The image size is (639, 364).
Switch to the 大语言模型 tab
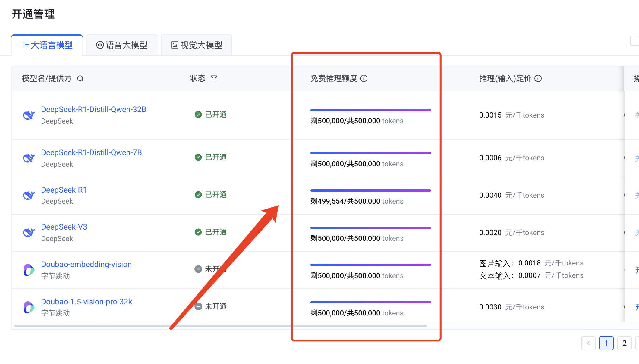pos(47,45)
